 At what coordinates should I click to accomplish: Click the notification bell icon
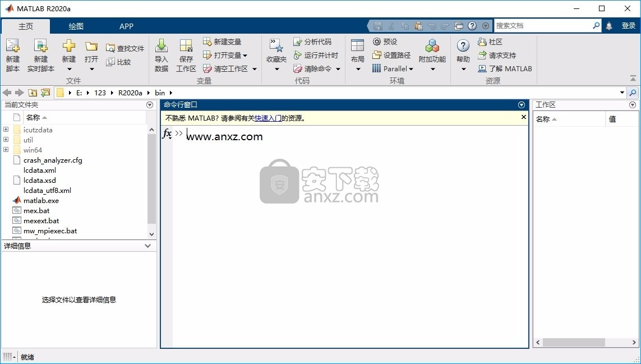tap(609, 26)
